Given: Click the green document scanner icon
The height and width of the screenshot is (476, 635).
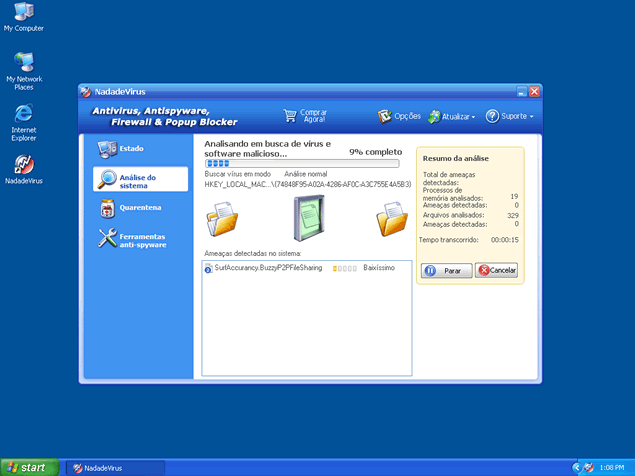Looking at the screenshot, I should pos(310,218).
